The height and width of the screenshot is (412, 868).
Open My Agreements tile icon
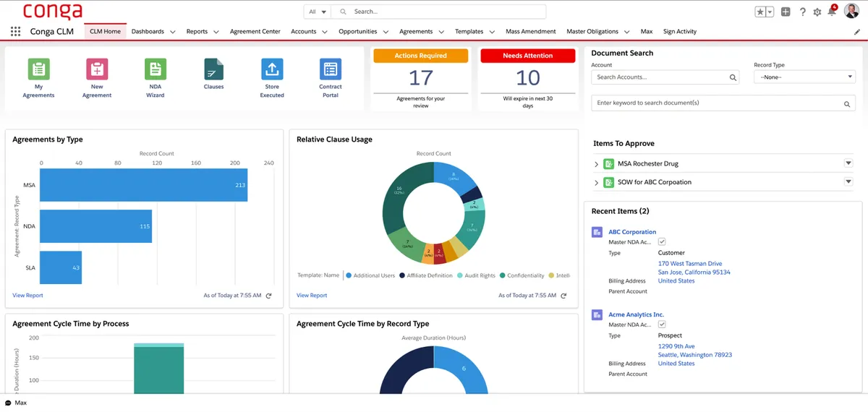point(38,69)
